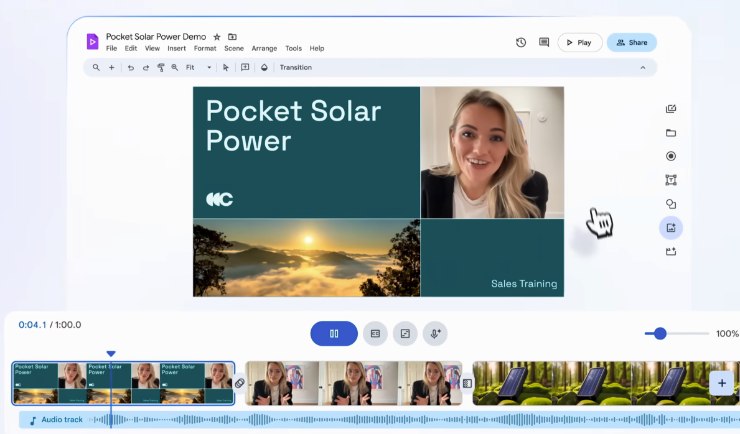Open the Tools menu
740x434 pixels.
[293, 48]
